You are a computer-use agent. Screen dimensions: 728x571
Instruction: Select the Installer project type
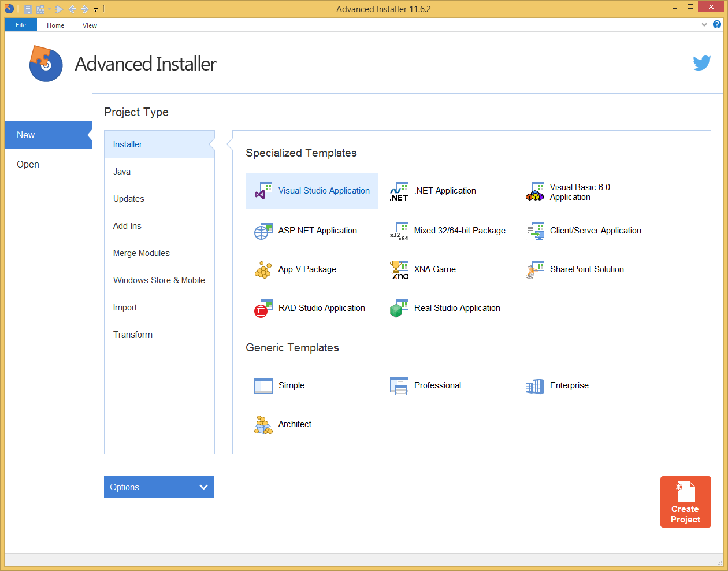(159, 144)
